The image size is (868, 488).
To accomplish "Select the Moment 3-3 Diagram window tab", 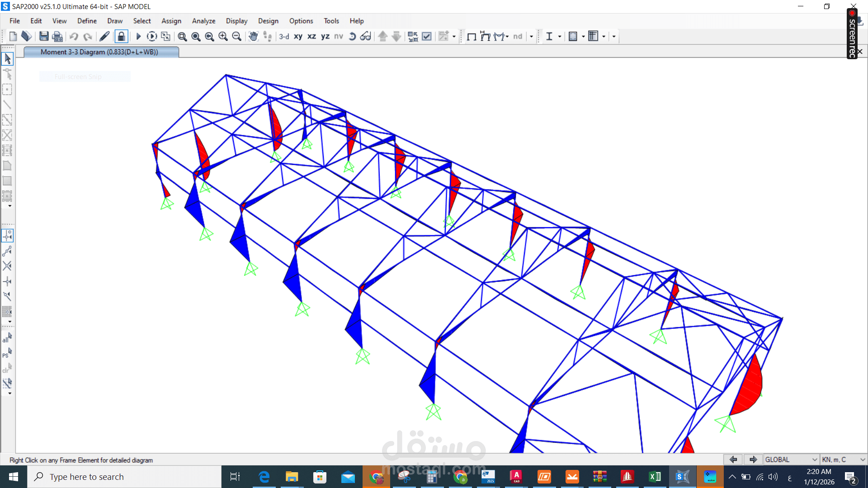I will click(99, 52).
